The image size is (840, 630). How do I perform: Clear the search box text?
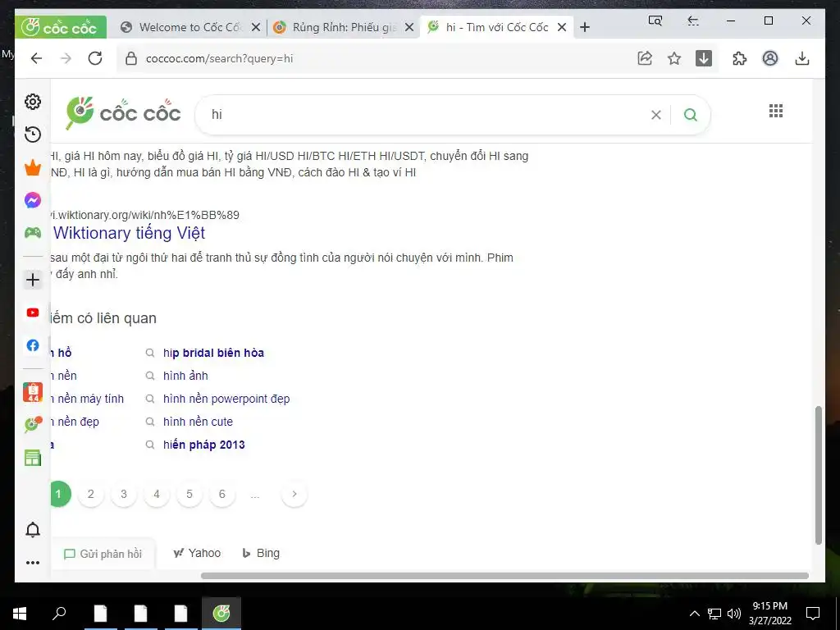pyautogui.click(x=655, y=115)
